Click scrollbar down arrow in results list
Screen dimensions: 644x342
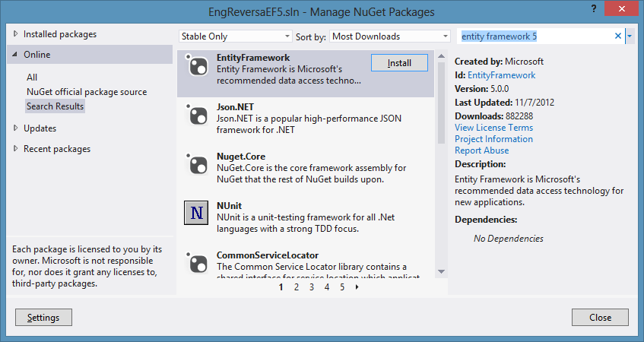(441, 271)
